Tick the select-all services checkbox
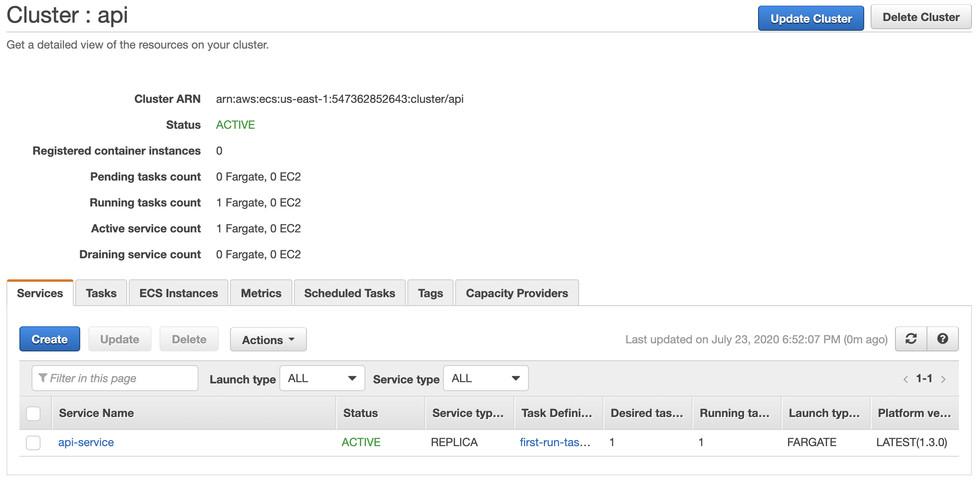 [x=33, y=413]
